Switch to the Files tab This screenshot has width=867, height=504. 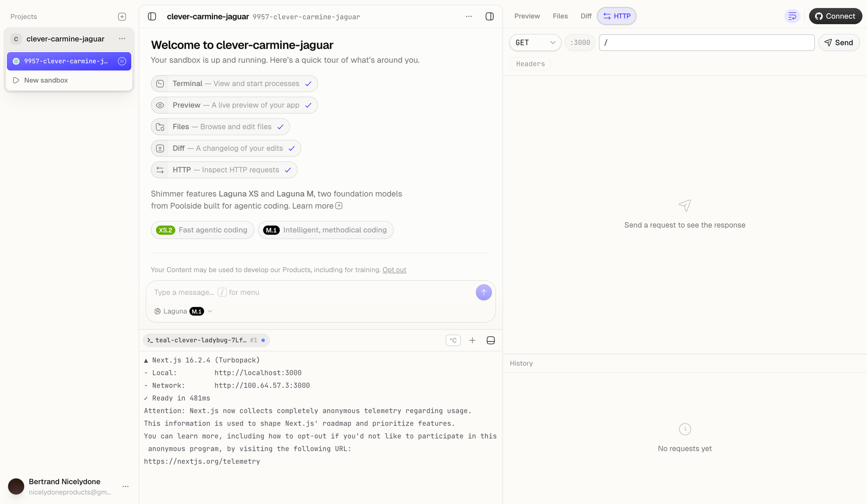(560, 16)
